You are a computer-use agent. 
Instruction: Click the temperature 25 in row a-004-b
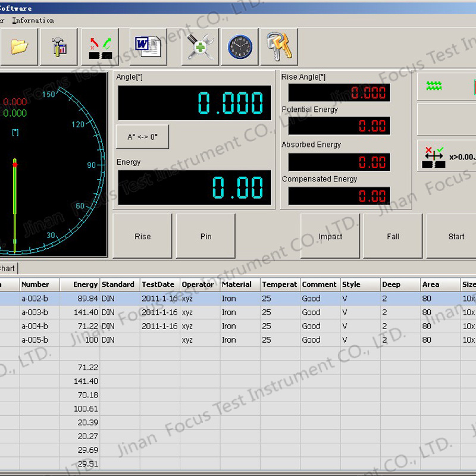(x=280, y=326)
